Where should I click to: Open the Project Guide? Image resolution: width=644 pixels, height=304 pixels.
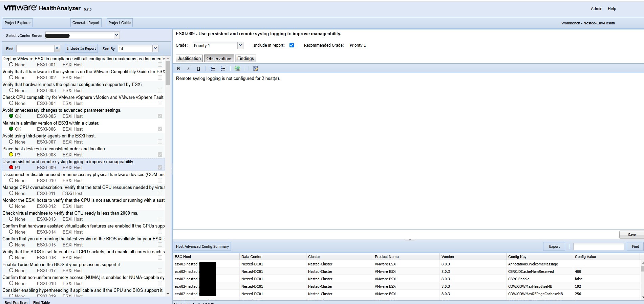coord(120,23)
